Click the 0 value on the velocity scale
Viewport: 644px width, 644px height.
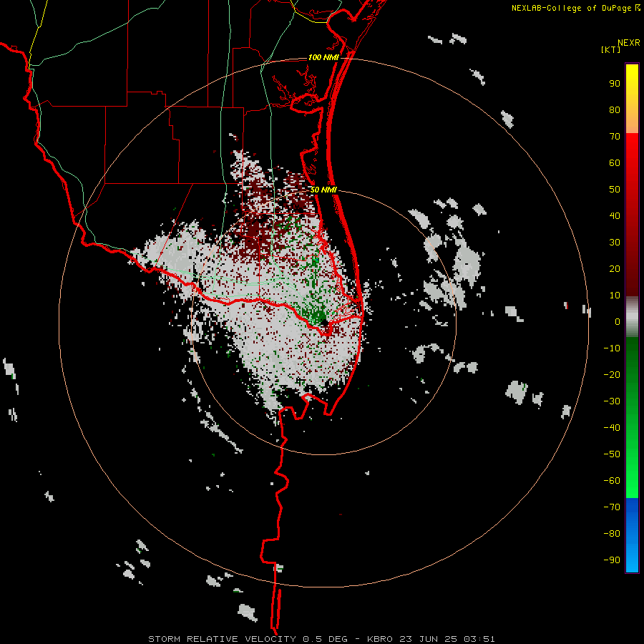618,321
